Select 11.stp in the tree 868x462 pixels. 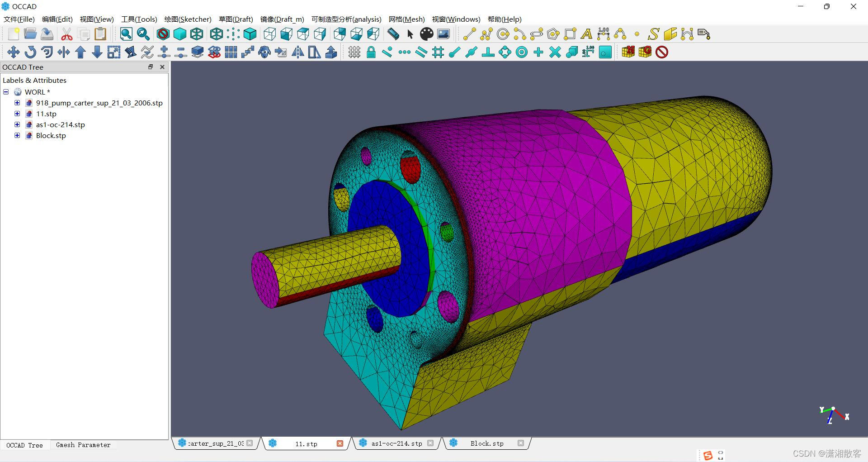(46, 114)
